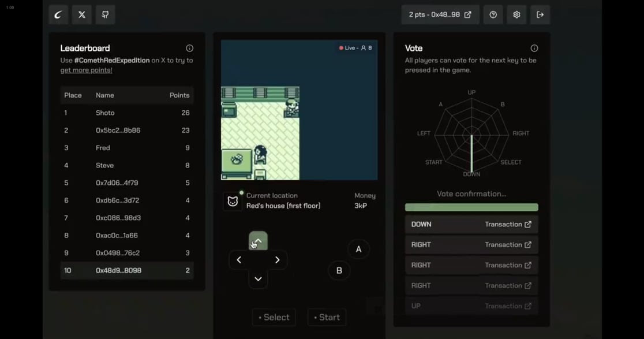The width and height of the screenshot is (644, 339).
Task: Select leaderboard row '0xac0c...1a66'
Action: pyautogui.click(x=127, y=236)
